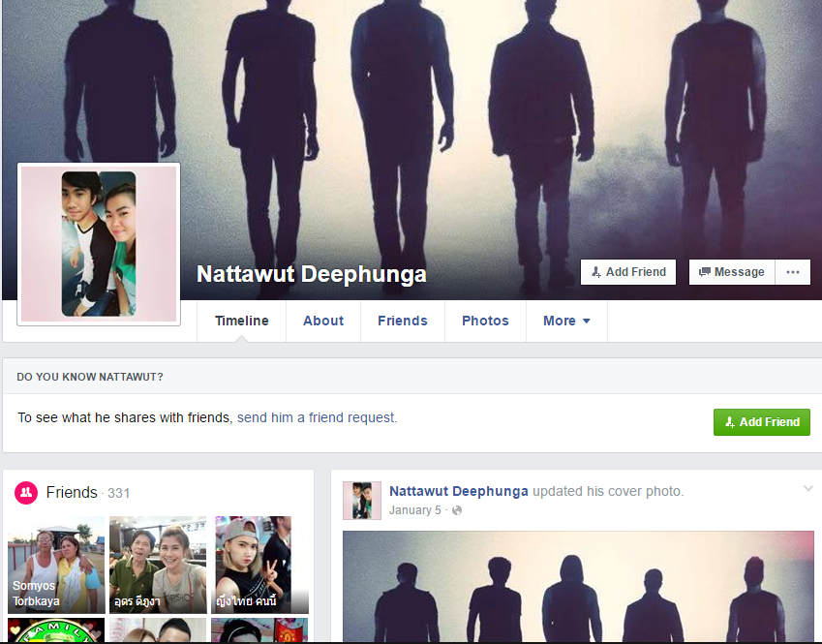Screen dimensions: 822x644
Task: Open the three-dots more actions button
Action: click(793, 272)
